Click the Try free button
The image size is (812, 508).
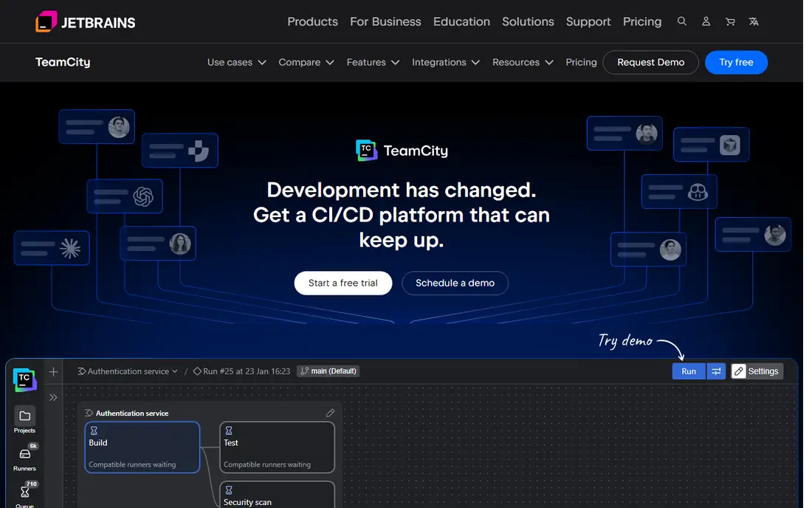point(736,62)
